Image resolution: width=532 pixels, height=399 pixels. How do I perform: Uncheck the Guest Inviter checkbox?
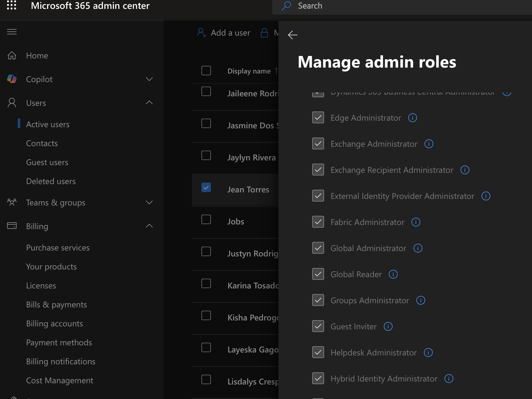point(318,326)
